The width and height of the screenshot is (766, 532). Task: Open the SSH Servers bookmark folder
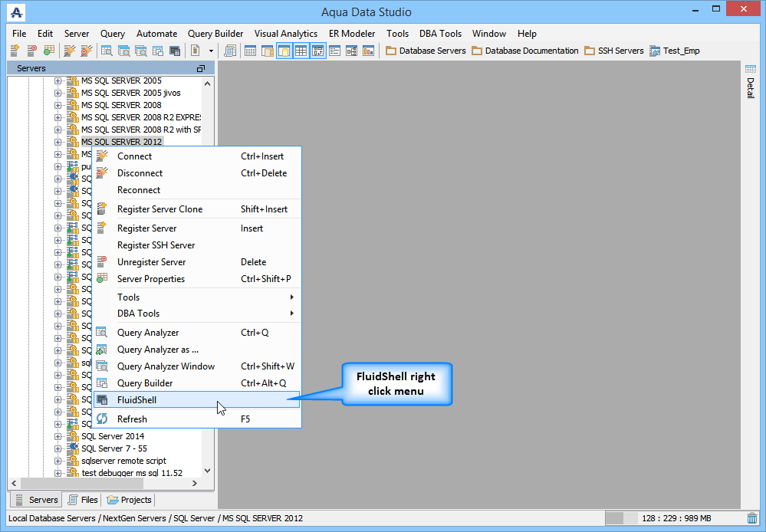point(614,51)
